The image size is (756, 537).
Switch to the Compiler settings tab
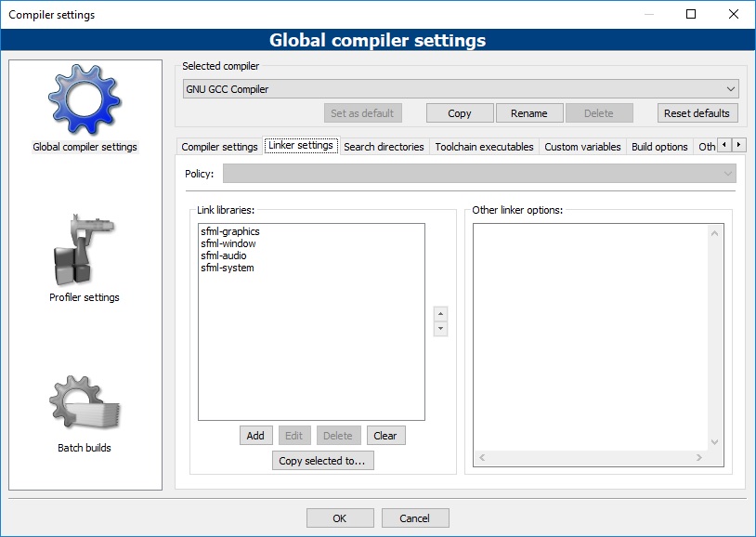tap(219, 147)
